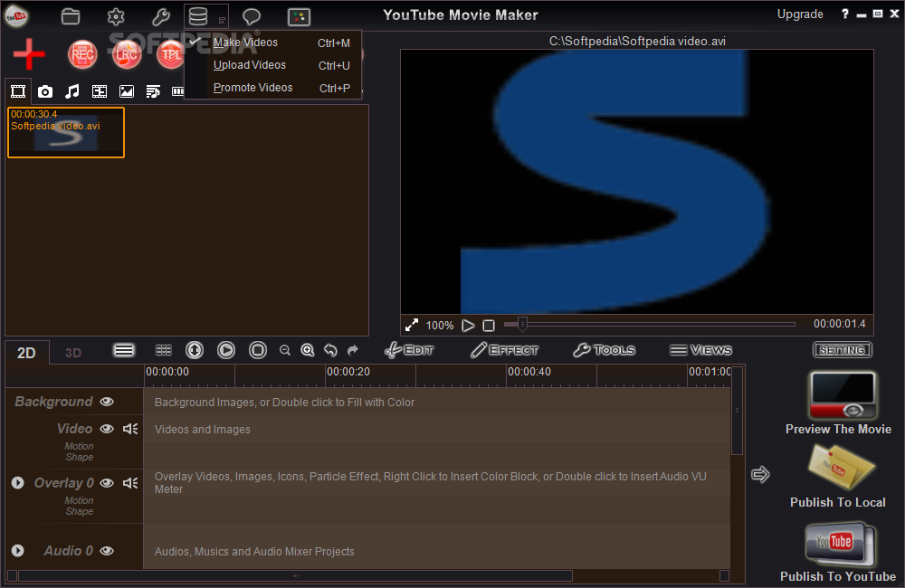Show photos with camera filter icon

45,91
